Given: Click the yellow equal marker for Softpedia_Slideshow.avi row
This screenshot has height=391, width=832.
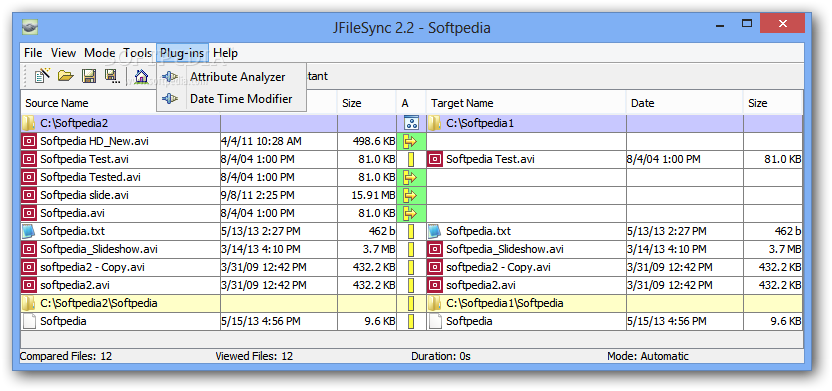Looking at the screenshot, I should (411, 249).
